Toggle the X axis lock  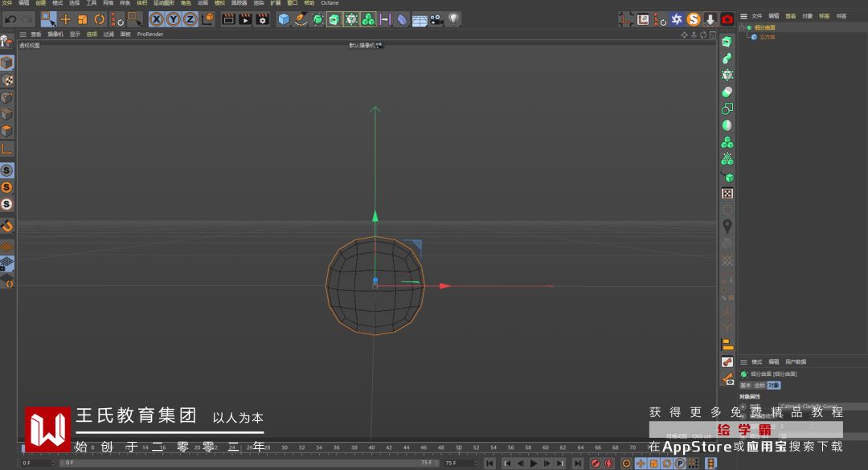coord(156,18)
